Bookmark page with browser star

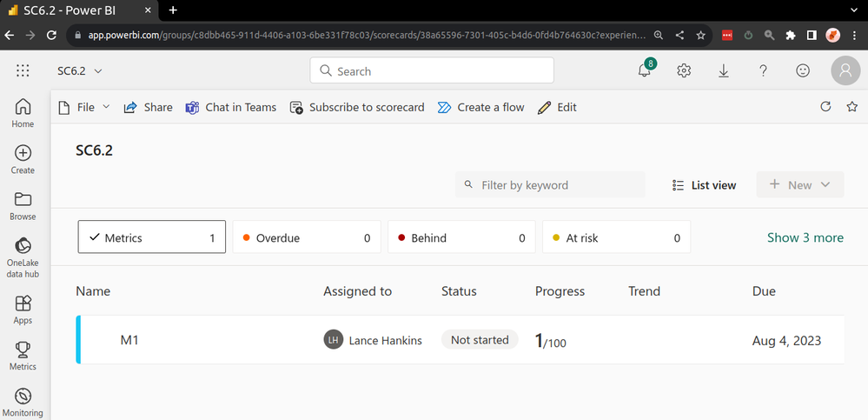[701, 35]
